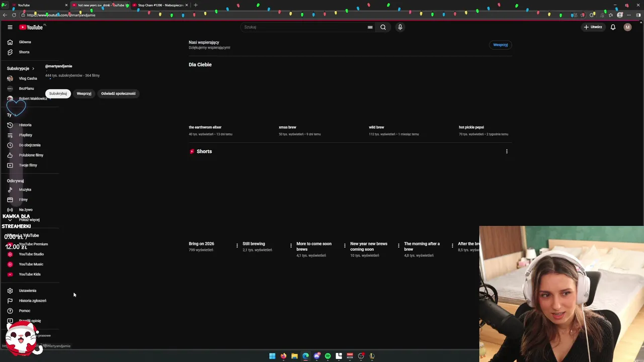
Task: Open a new browser tab
Action: pos(196,5)
